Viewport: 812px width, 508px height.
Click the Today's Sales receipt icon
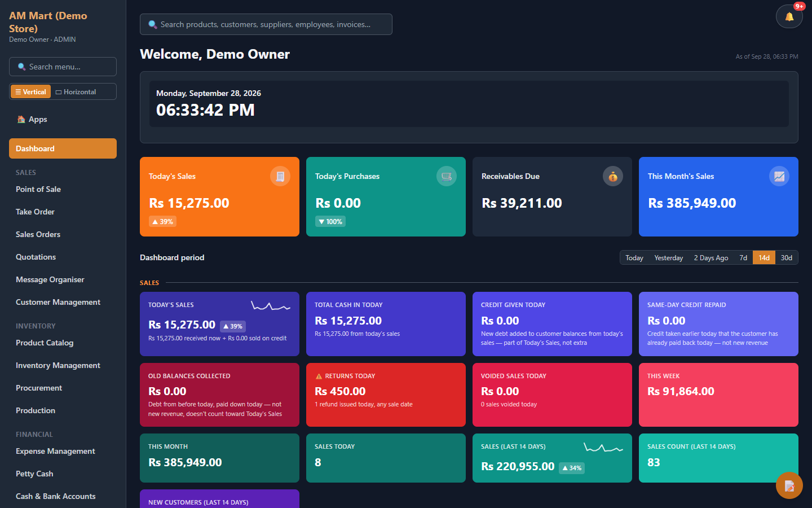tap(280, 176)
